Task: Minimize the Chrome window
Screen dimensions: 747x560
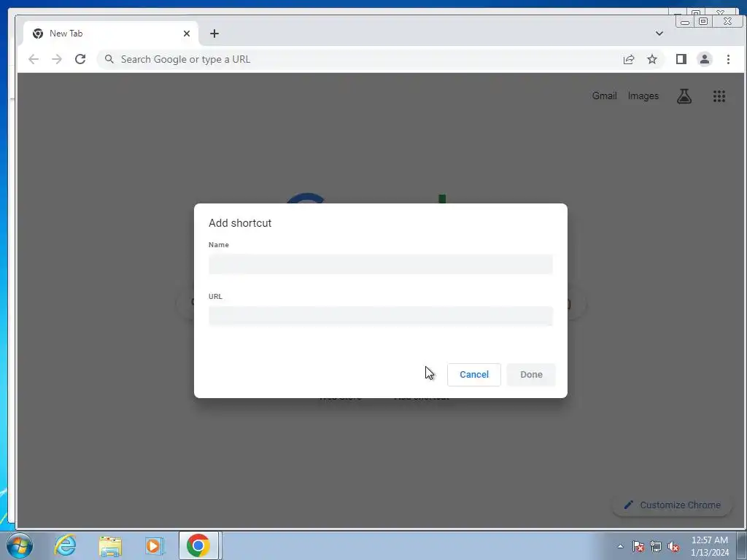Action: [x=684, y=21]
